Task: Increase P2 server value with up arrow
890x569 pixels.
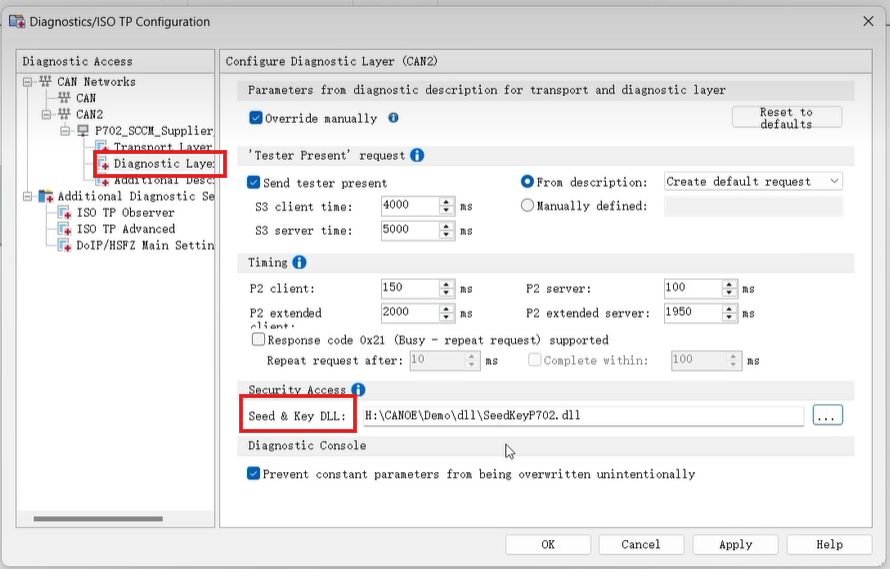Action: pyautogui.click(x=730, y=284)
